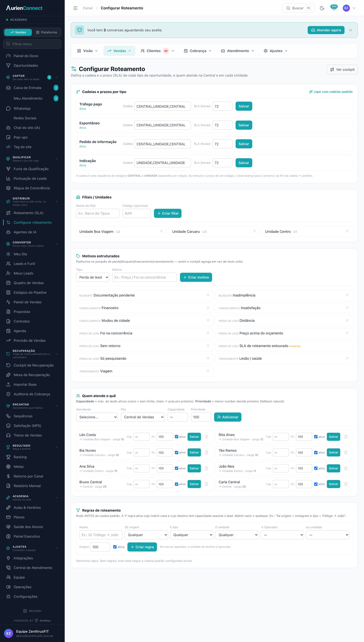Toggle ativo checkbox for Bruno Central

click(176, 484)
